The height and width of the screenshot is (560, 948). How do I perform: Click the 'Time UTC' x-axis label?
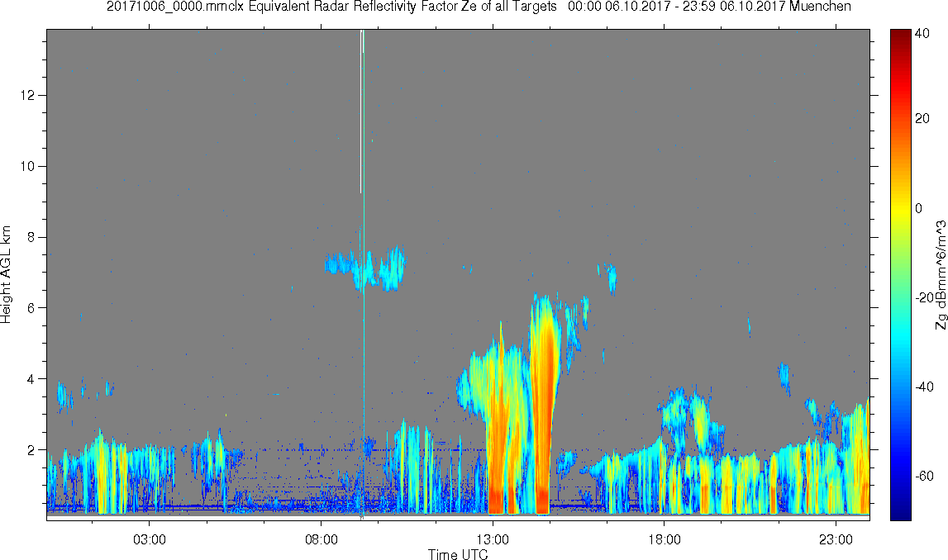[x=458, y=554]
